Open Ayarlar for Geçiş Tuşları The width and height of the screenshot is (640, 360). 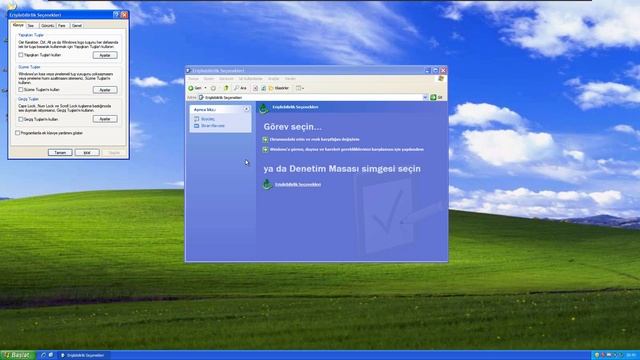(x=105, y=119)
